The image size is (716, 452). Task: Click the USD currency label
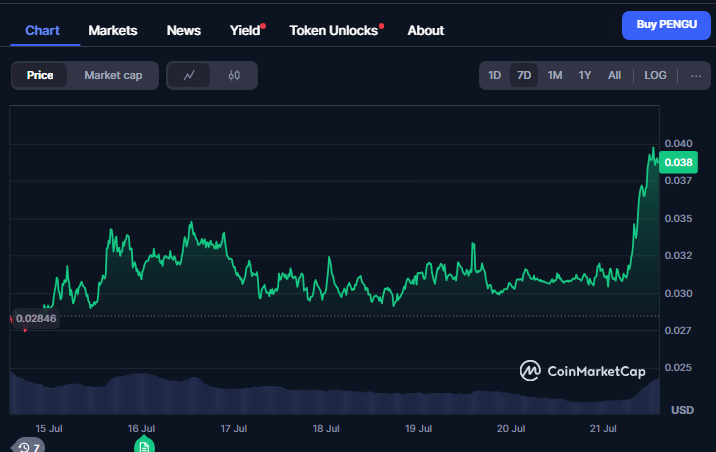[x=682, y=410]
